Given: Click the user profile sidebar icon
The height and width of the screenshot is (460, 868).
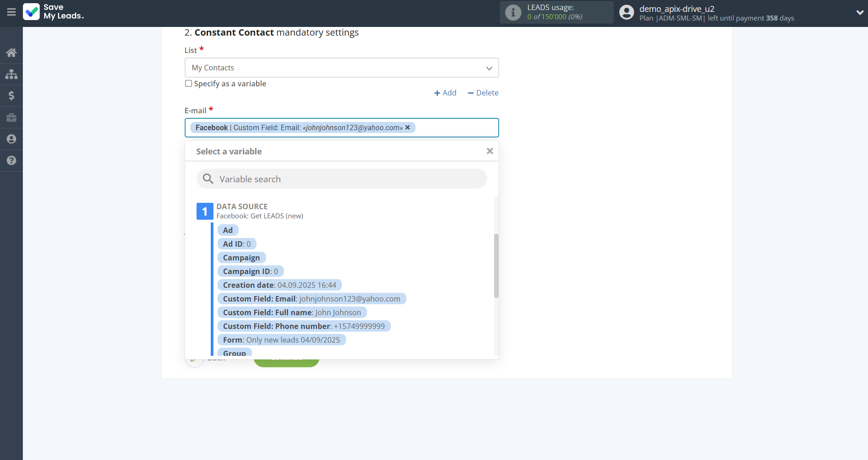Looking at the screenshot, I should point(11,139).
